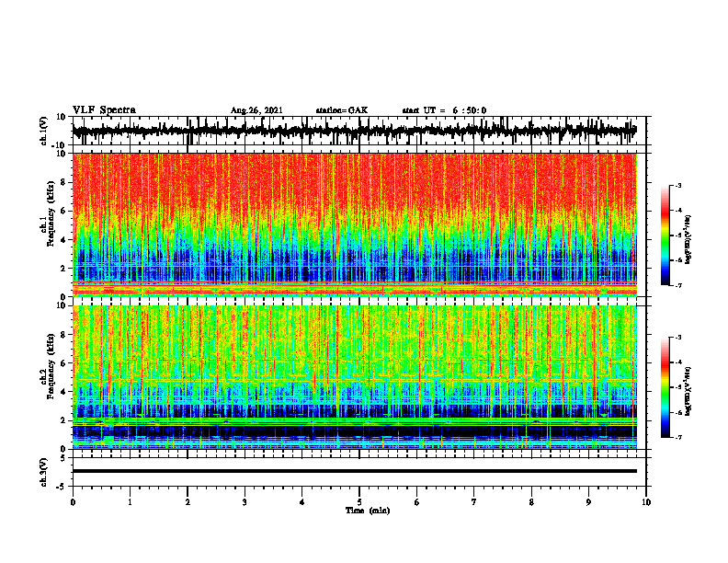The image size is (728, 563).
Task: Click the "VLF Spectra" plot title
Action: [105, 110]
